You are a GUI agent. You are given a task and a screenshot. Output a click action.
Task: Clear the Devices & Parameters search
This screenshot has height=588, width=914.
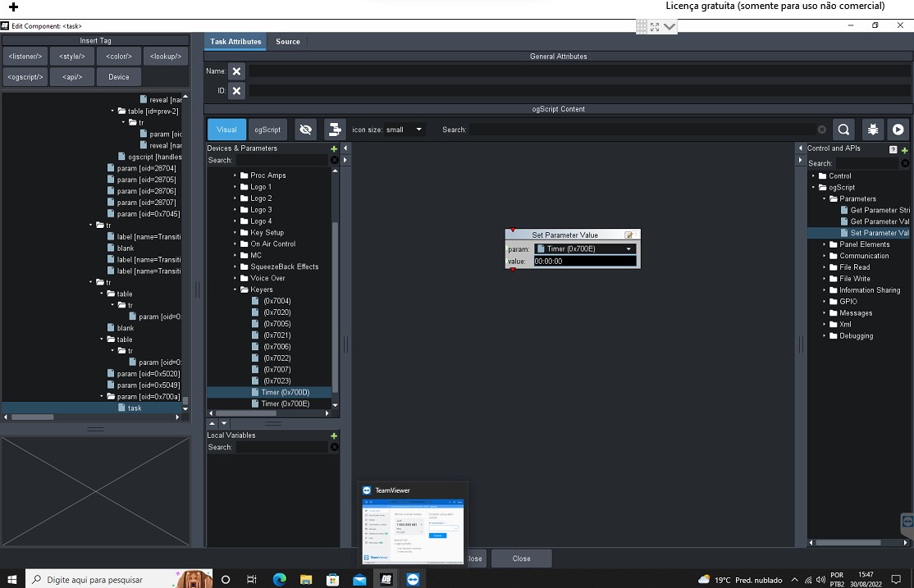click(334, 160)
